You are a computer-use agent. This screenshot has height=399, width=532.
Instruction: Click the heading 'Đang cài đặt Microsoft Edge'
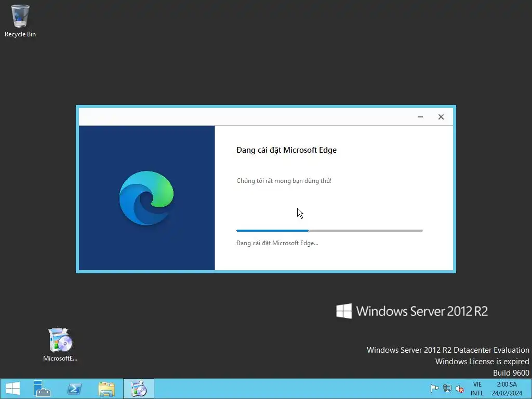(x=286, y=150)
